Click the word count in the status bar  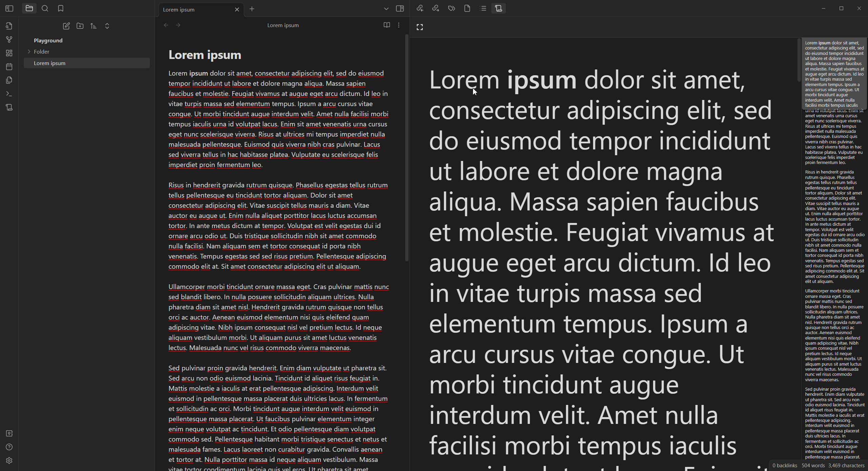click(813, 466)
